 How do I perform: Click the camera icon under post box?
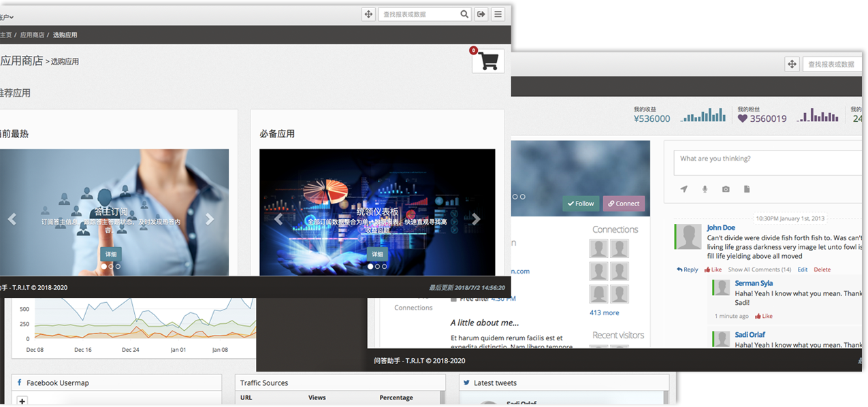pos(726,189)
